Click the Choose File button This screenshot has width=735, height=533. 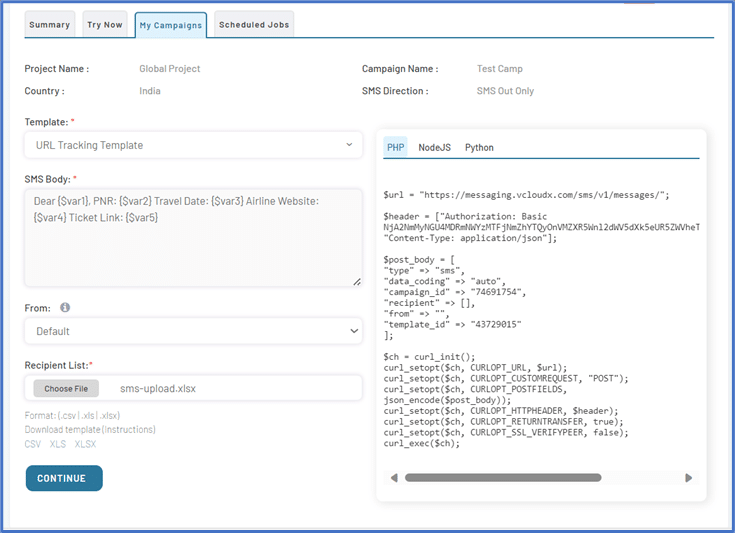66,388
